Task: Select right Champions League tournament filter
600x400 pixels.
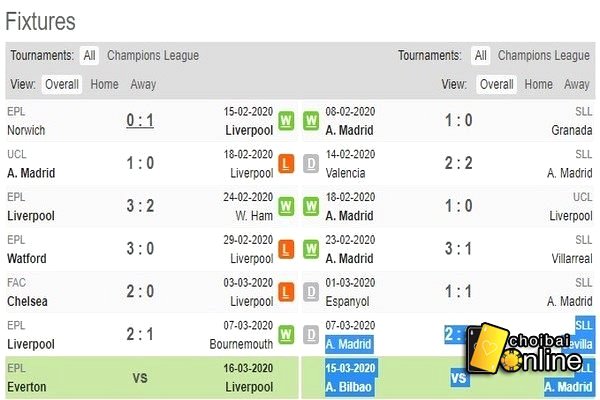Action: (543, 56)
